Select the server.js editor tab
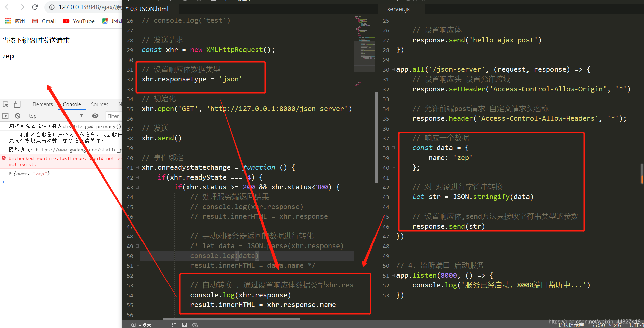Viewport: 644px width, 328px height. (398, 9)
